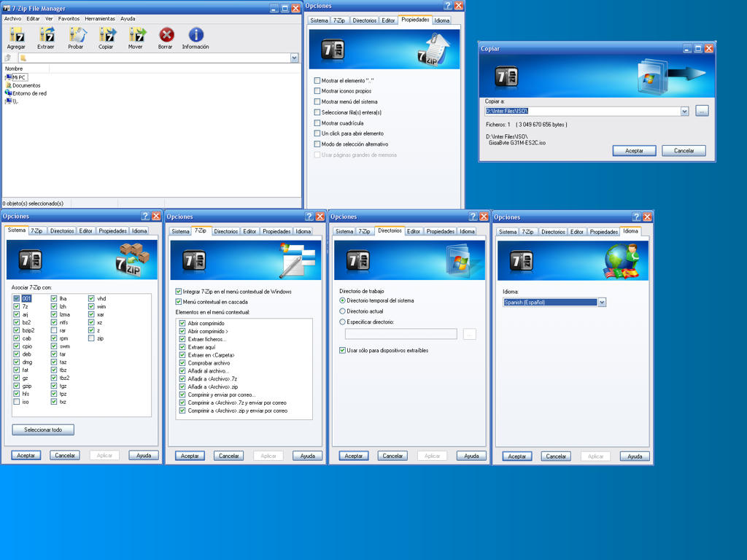Viewport: 747px width, 560px height.
Task: Uncheck Usar sólo para dispositivos extraíbles
Action: [343, 351]
